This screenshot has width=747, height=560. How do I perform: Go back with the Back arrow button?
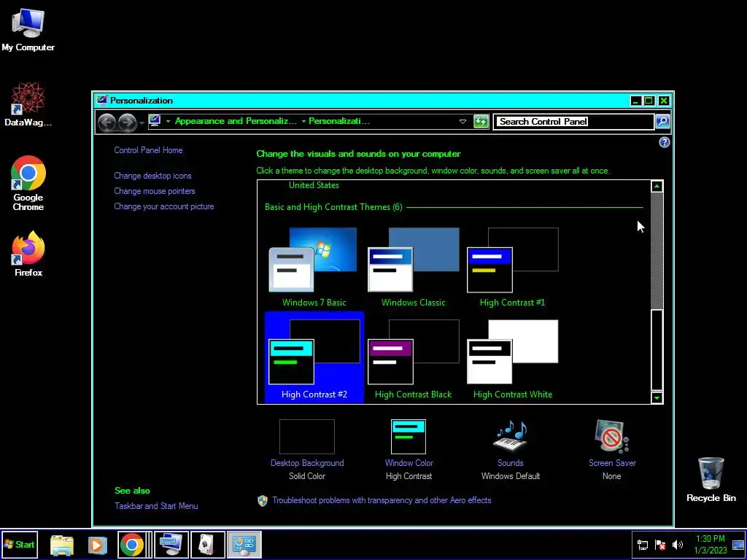pos(107,122)
